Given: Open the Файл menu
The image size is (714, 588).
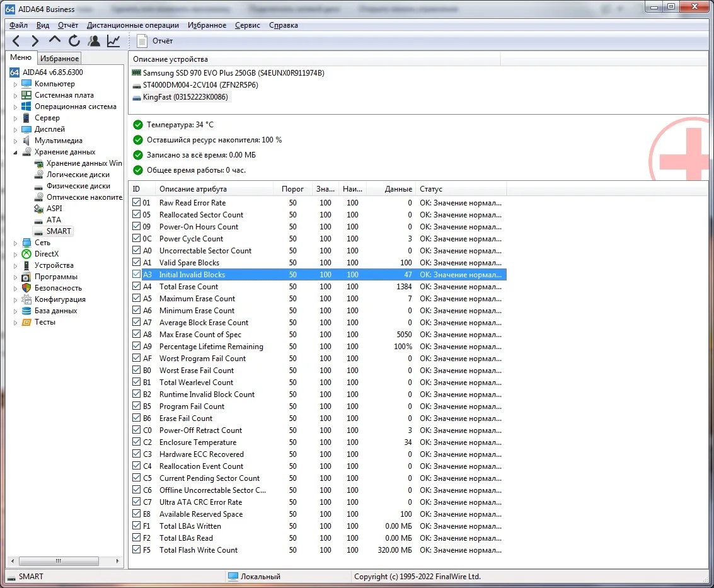Looking at the screenshot, I should tap(19, 25).
